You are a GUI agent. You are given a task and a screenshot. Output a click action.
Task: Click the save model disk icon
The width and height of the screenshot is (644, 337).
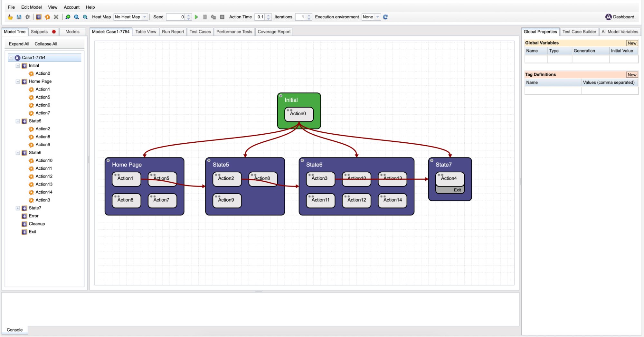point(19,17)
